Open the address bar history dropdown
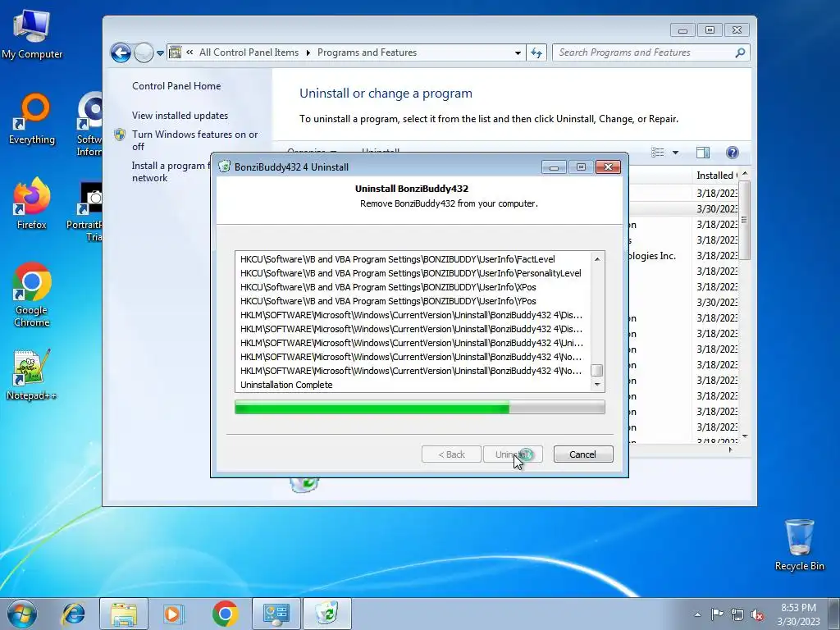840x630 pixels. pos(518,52)
